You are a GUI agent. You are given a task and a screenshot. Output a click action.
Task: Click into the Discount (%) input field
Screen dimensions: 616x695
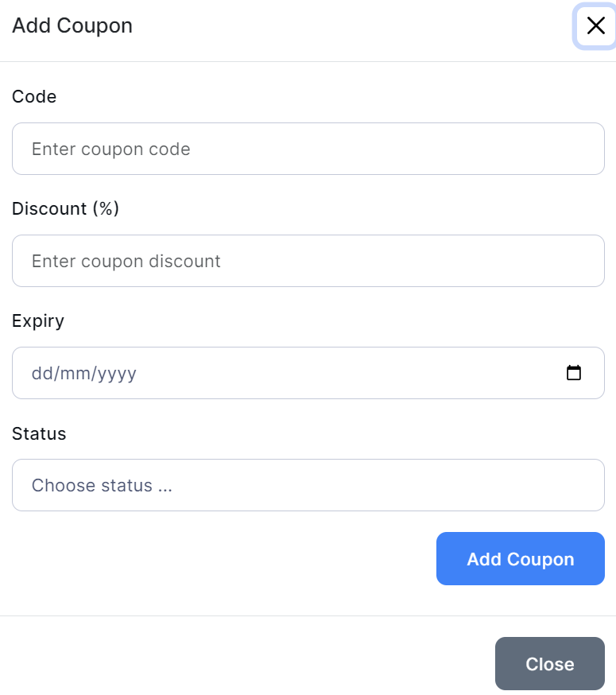[308, 261]
